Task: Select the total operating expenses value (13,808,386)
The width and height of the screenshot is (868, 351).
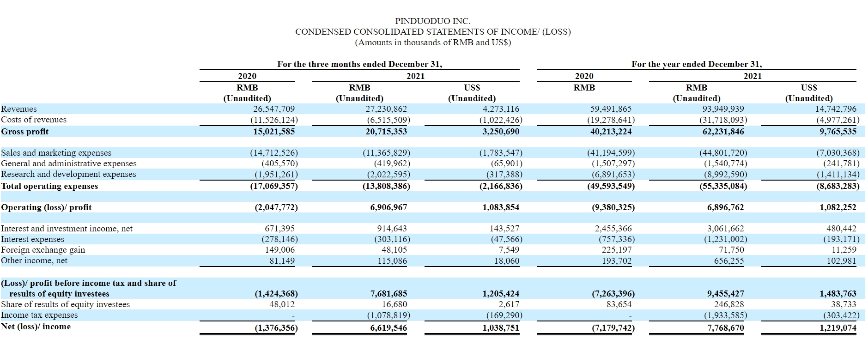Action: coord(386,186)
